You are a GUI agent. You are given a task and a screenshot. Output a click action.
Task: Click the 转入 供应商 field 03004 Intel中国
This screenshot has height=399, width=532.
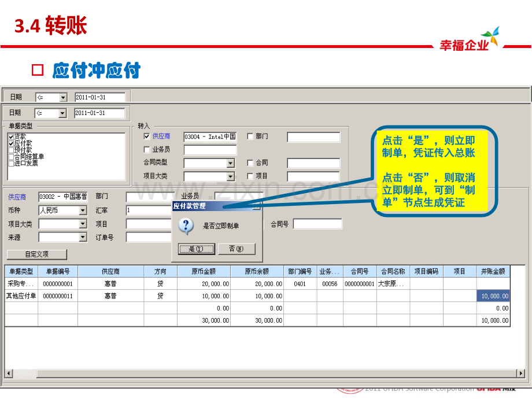[210, 136]
